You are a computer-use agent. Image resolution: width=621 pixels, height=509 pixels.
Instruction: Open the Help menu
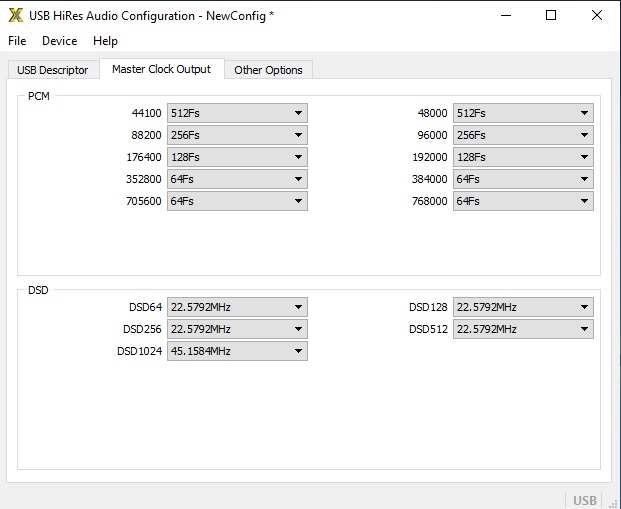[x=105, y=41]
